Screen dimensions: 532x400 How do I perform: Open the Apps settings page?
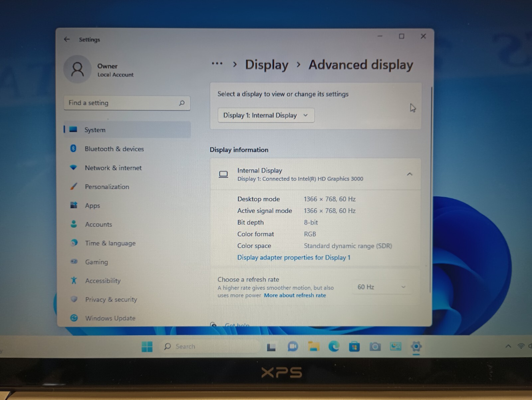coord(127,205)
